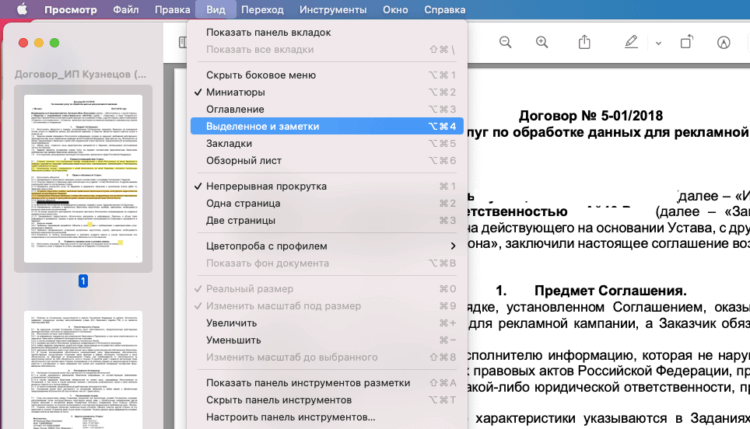Open the Инструменты menu

pyautogui.click(x=333, y=10)
